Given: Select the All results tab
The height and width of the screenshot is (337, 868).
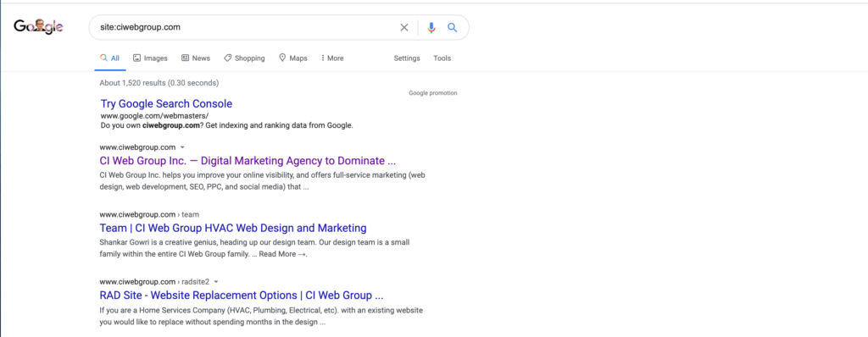Looking at the screenshot, I should [x=109, y=58].
